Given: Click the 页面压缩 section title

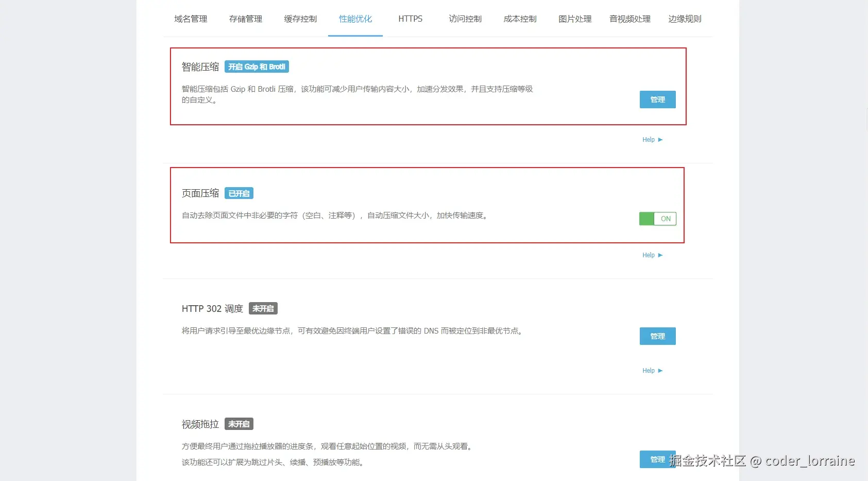Looking at the screenshot, I should click(200, 193).
